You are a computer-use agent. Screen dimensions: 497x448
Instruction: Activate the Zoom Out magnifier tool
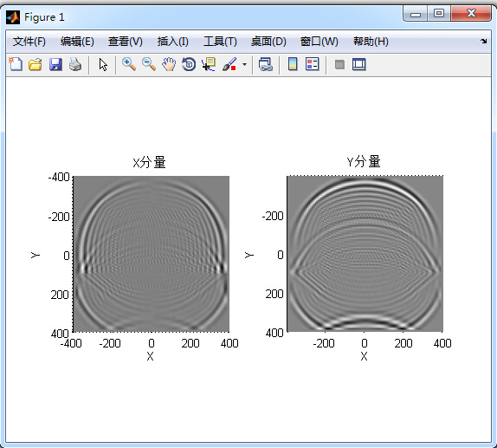click(x=149, y=64)
